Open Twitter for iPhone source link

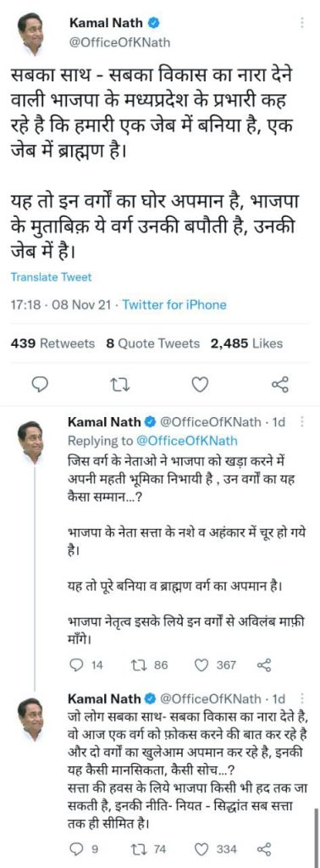pyautogui.click(x=174, y=304)
